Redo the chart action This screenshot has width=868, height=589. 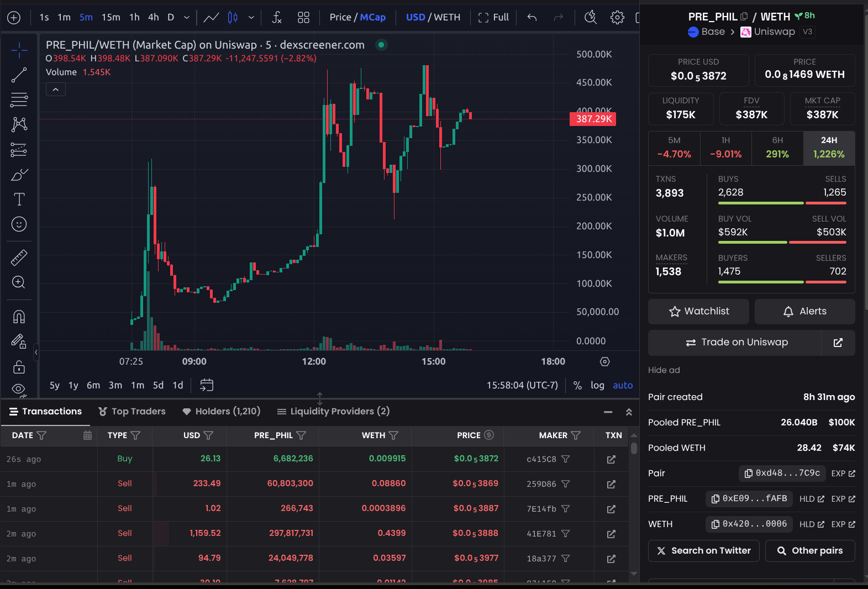[x=559, y=18]
